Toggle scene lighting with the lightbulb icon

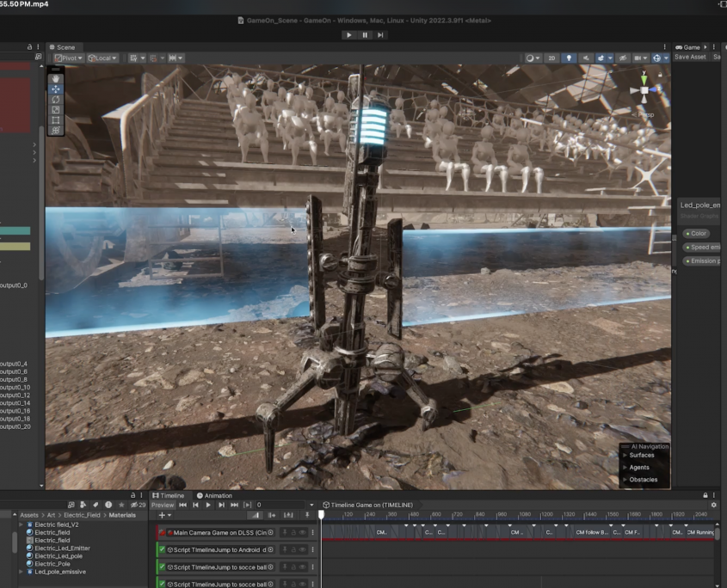pyautogui.click(x=568, y=58)
